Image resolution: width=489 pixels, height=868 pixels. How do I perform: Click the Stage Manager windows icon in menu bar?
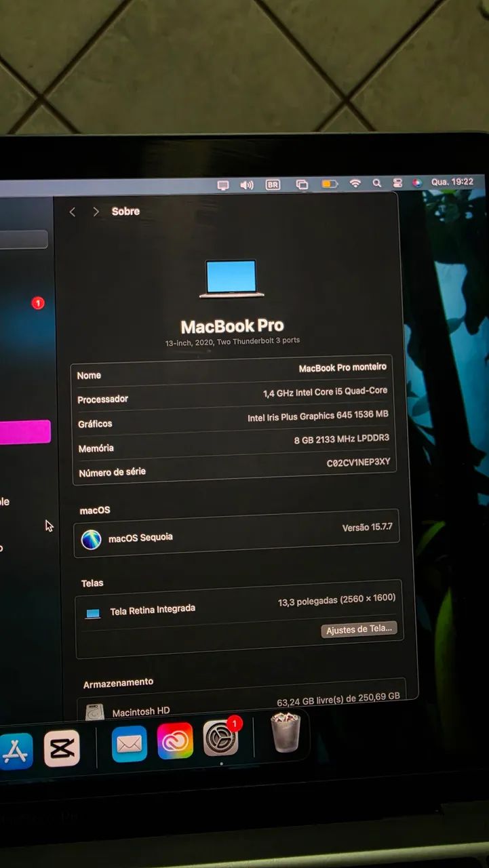tap(302, 184)
